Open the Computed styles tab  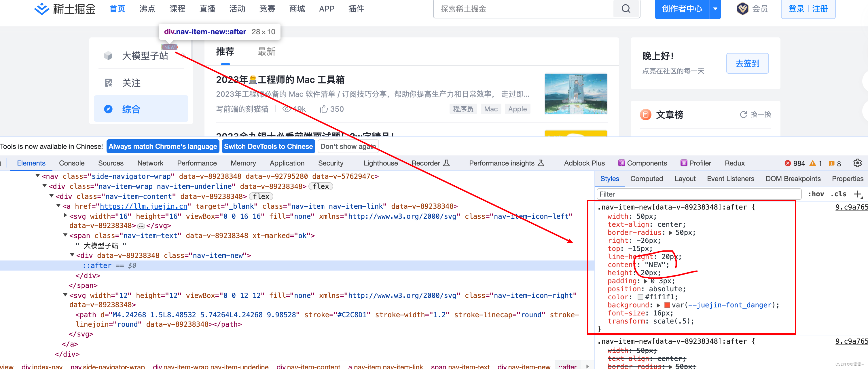click(x=646, y=179)
